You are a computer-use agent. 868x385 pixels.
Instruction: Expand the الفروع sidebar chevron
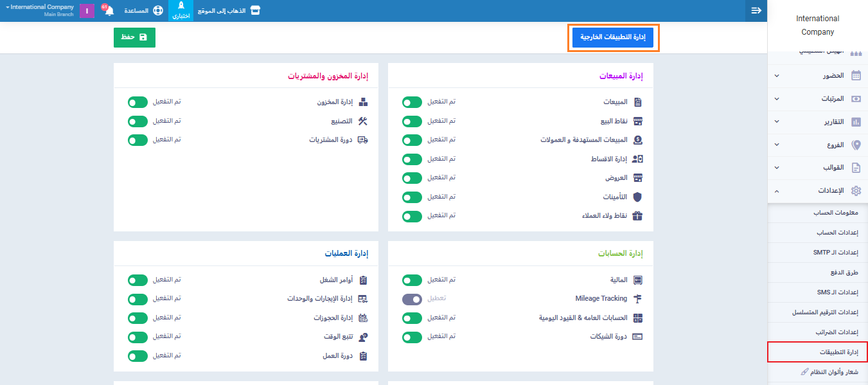[x=777, y=145]
